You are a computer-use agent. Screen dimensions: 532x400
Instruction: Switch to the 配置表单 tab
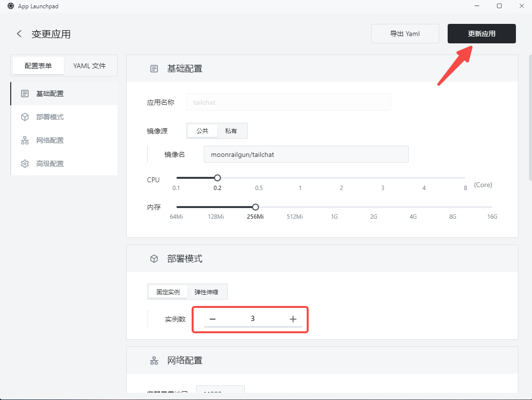(38, 66)
